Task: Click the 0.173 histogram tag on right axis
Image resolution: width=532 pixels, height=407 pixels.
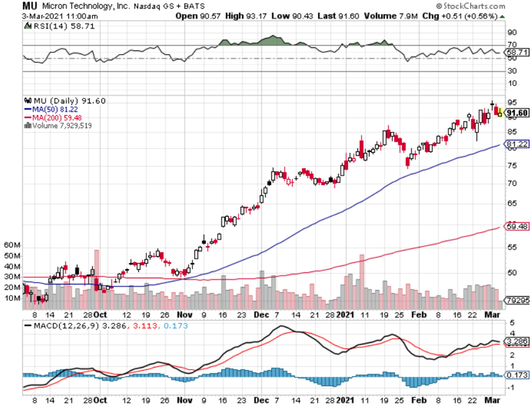Action: click(x=517, y=375)
